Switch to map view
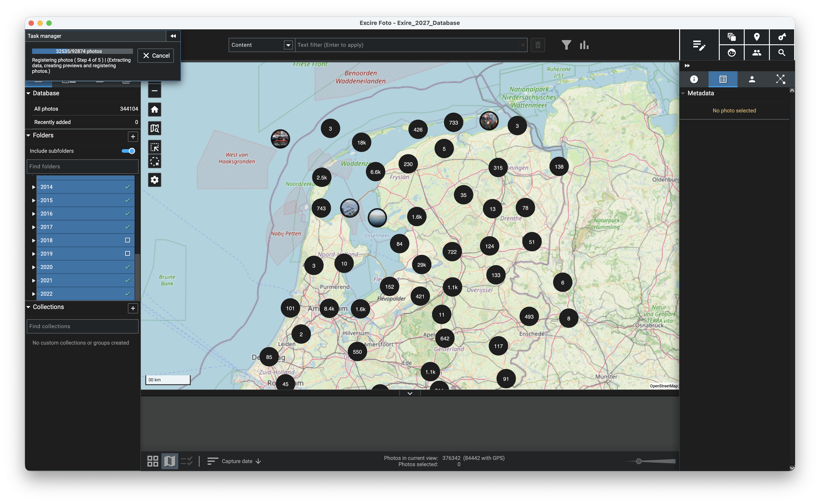 [x=170, y=461]
